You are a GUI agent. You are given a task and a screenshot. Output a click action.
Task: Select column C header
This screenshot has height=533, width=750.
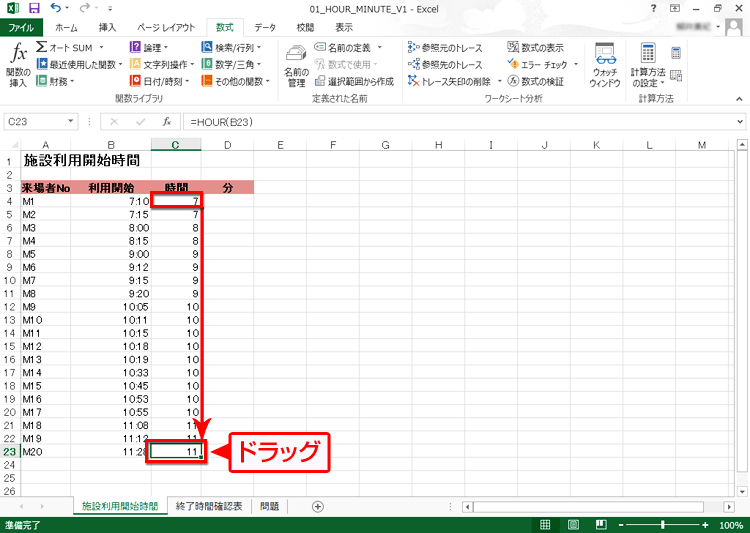[176, 144]
